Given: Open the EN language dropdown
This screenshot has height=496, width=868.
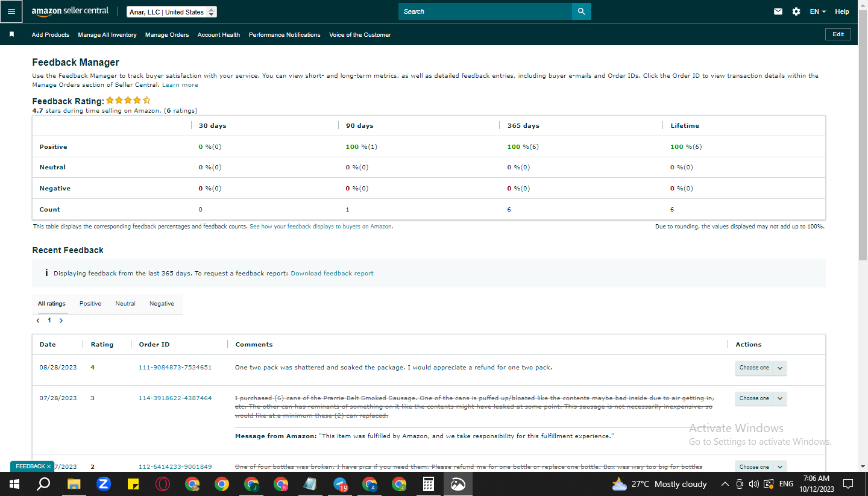Looking at the screenshot, I should click(818, 11).
